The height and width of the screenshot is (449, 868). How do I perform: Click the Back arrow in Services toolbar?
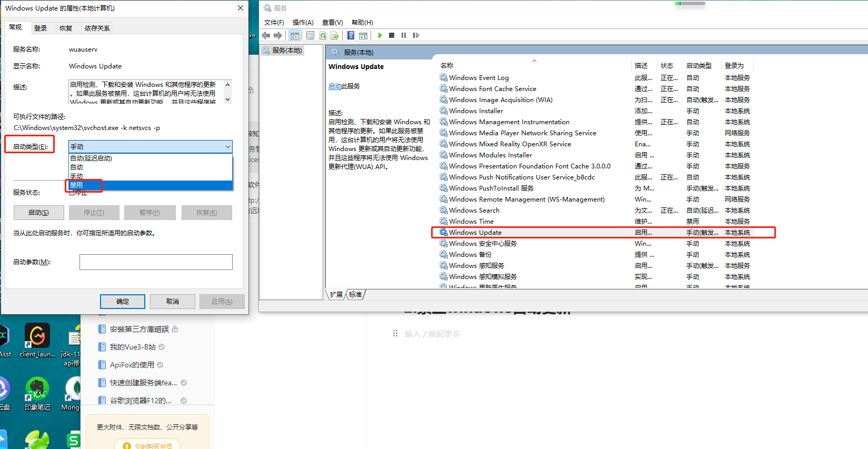(266, 35)
